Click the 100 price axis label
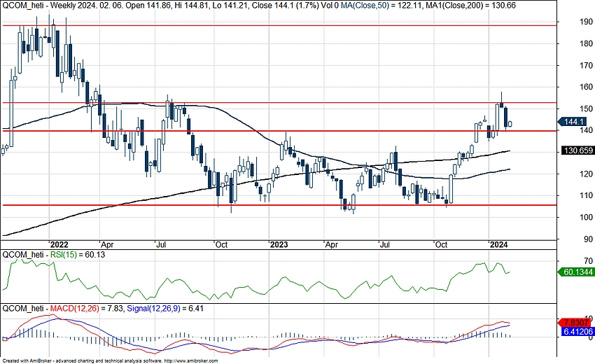Screen dimensions: 595x364 [585, 217]
